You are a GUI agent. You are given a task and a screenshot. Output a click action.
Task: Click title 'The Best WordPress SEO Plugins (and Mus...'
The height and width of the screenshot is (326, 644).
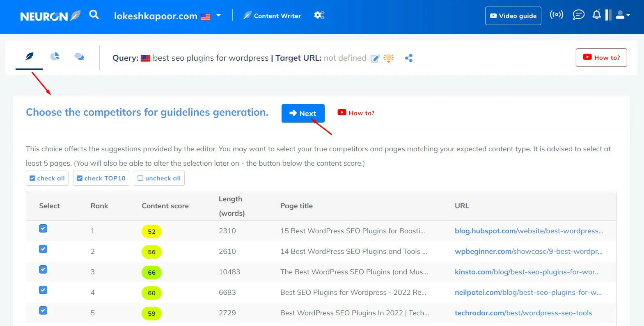click(354, 272)
